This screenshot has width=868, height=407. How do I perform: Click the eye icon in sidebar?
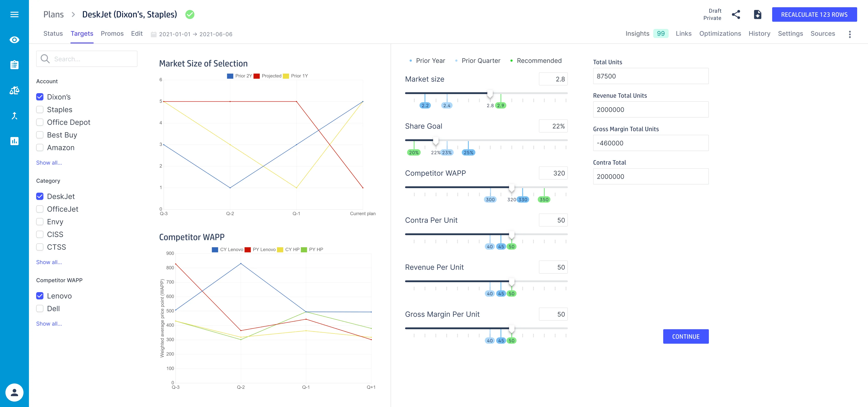(x=14, y=40)
